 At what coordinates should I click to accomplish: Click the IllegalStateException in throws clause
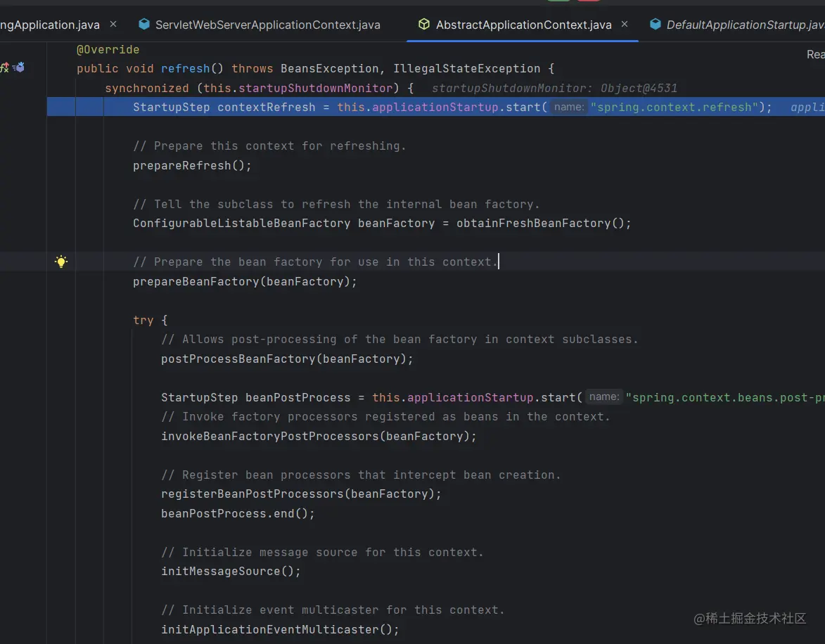tap(467, 68)
